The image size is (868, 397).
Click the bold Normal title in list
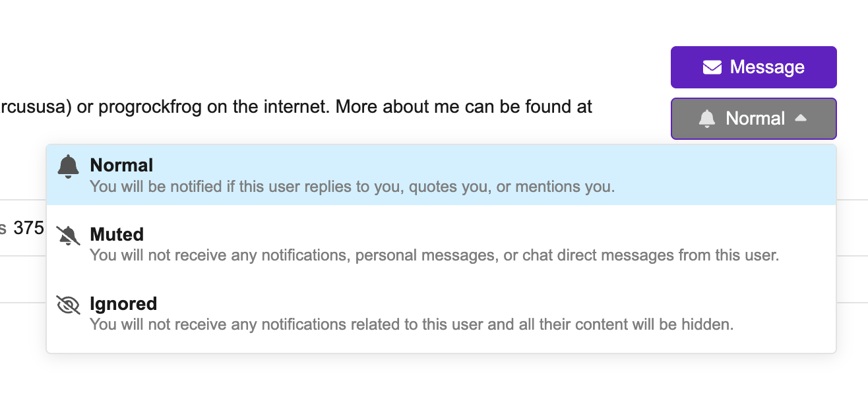[x=121, y=165]
